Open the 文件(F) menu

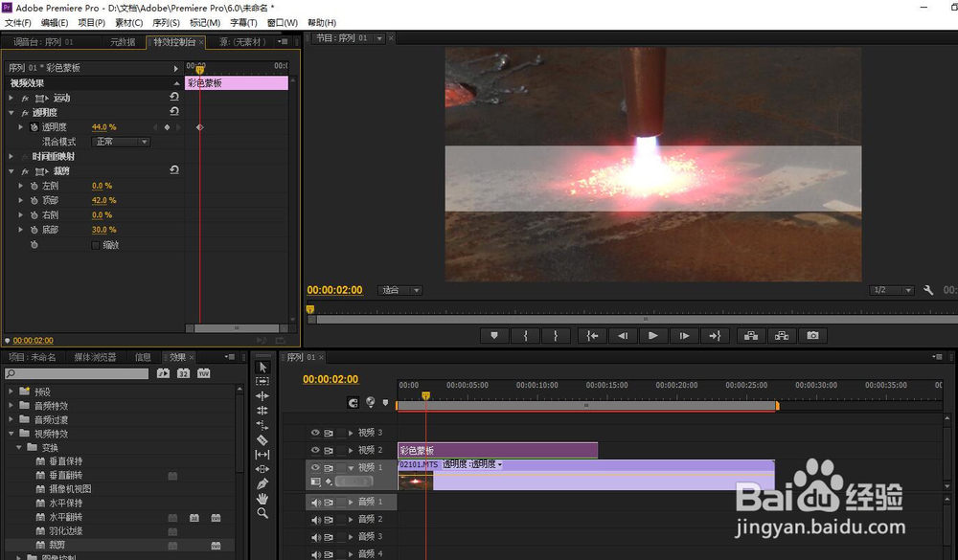(17, 23)
